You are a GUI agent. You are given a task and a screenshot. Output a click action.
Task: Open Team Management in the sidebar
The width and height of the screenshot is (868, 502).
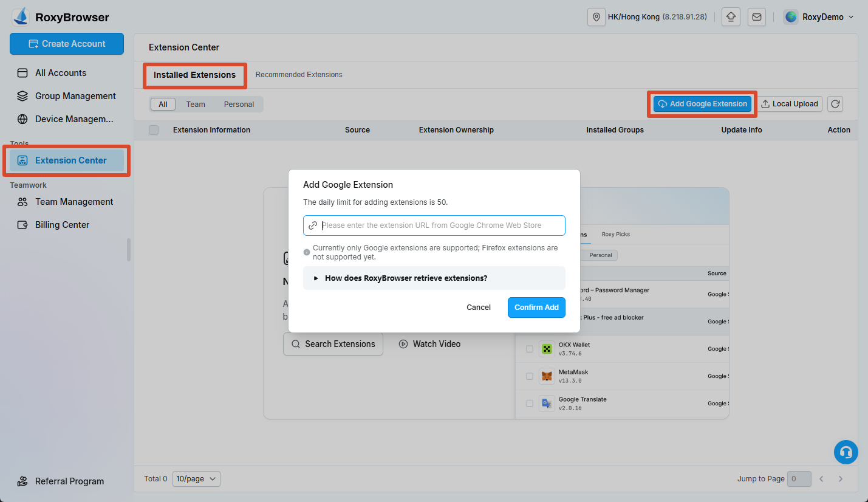67,202
